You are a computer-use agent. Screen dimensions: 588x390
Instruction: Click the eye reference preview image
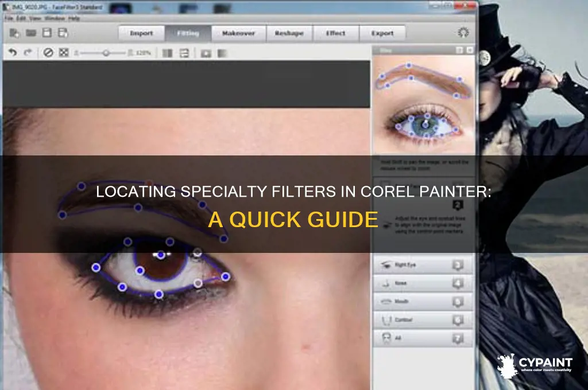point(424,104)
